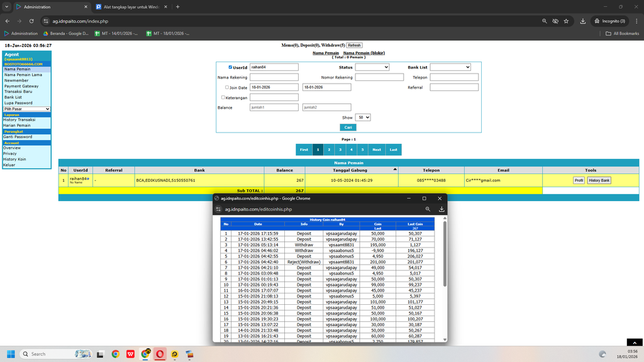This screenshot has height=362, width=644.
Task: Click the site info icon in popup address bar
Action: tap(218, 209)
